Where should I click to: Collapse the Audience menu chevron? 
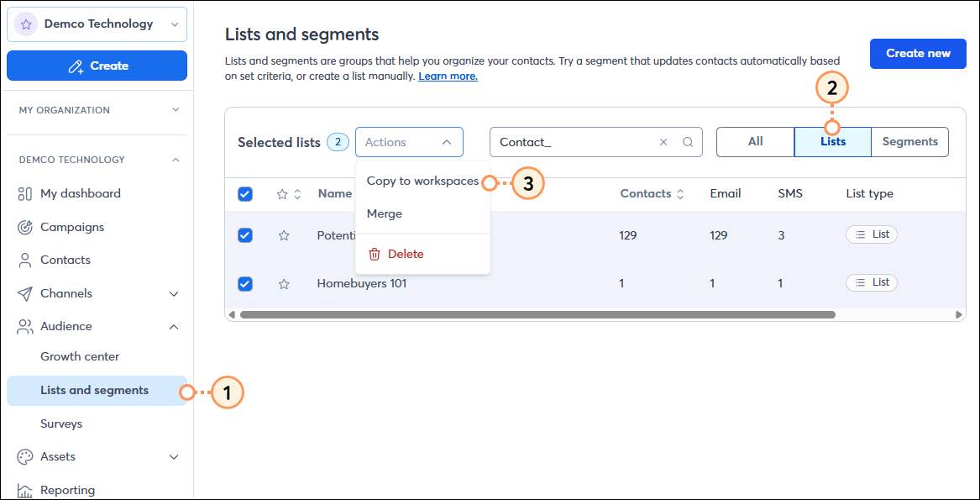tap(175, 327)
